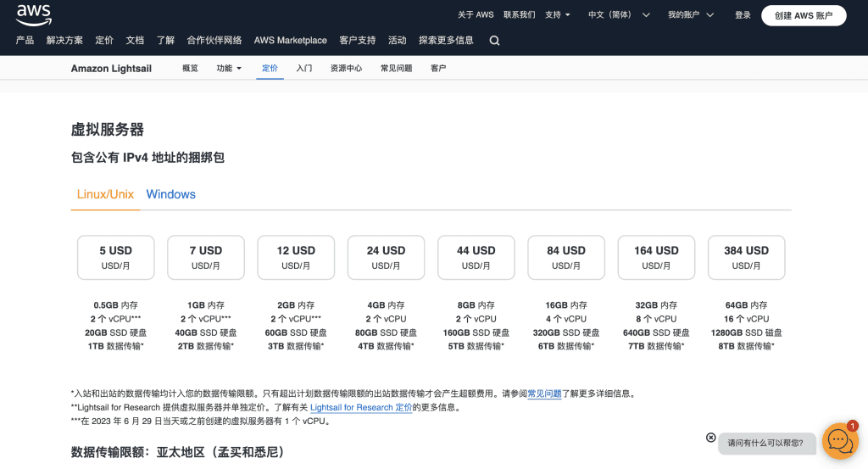Open the chat assistant bubble icon
Image resolution: width=868 pixels, height=469 pixels.
[840, 441]
